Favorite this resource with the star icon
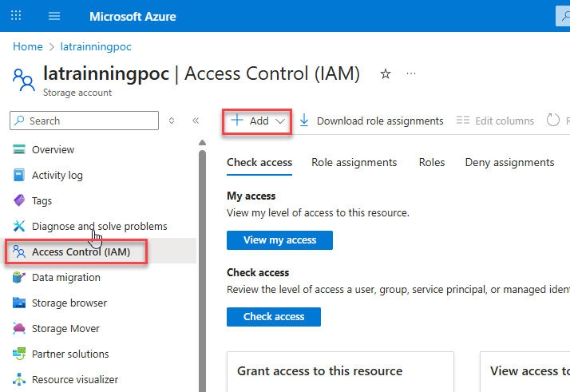 [386, 74]
